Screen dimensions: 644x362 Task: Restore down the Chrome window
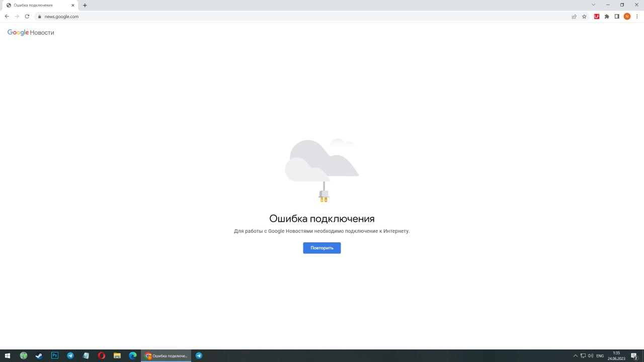pyautogui.click(x=622, y=5)
